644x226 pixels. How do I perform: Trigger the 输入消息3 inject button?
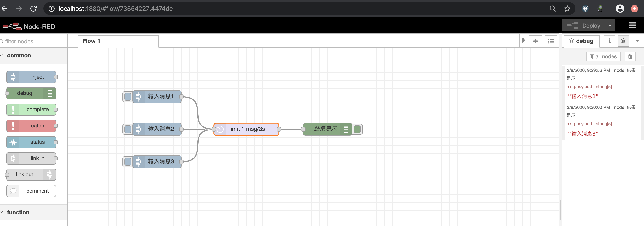point(128,162)
